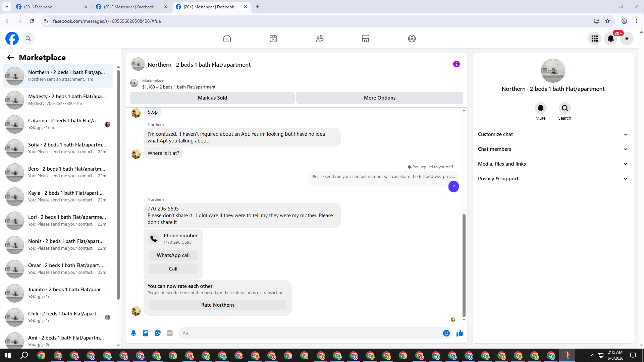Image resolution: width=644 pixels, height=362 pixels.
Task: Click Northern's large profile picture in sidebar
Action: tap(553, 71)
